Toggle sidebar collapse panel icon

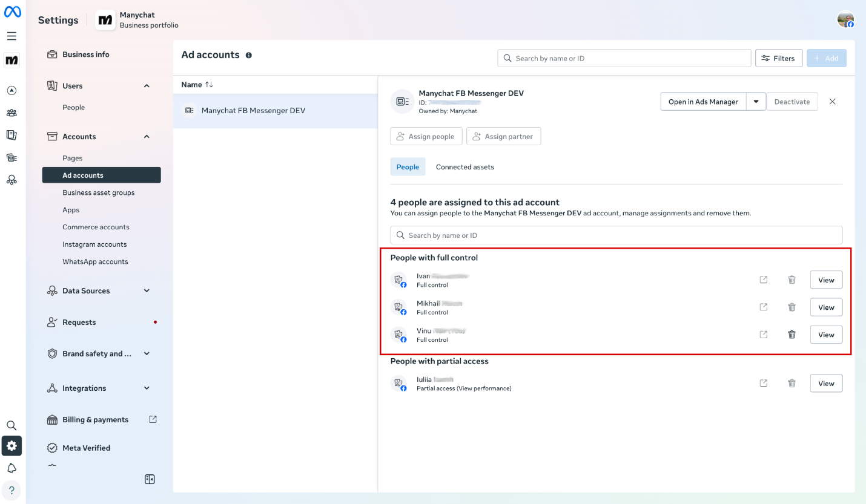[150, 479]
